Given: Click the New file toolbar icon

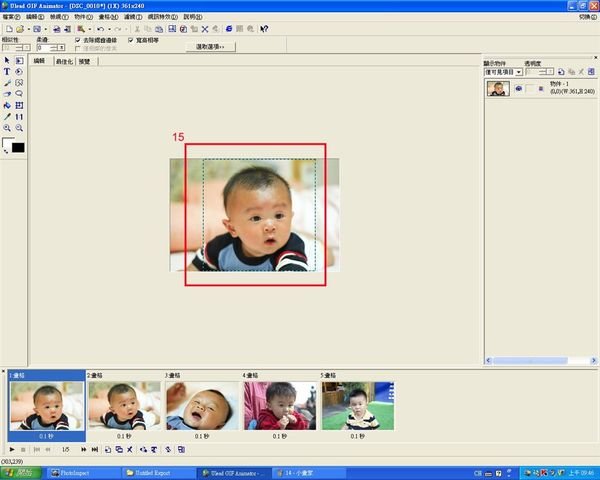Looking at the screenshot, I should [9, 29].
